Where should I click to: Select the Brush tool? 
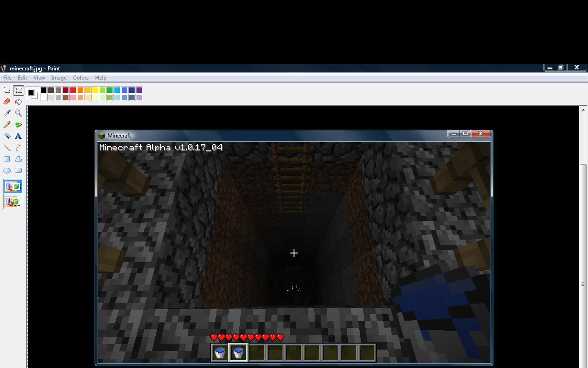[18, 125]
